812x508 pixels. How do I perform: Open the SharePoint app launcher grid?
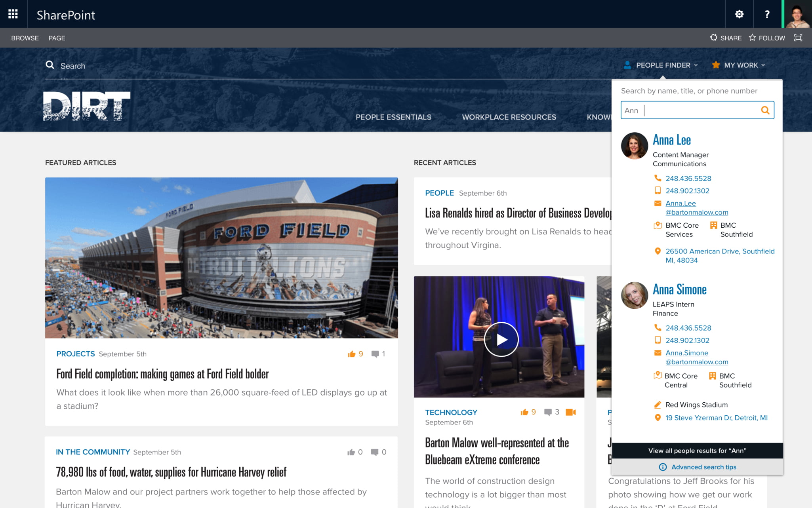point(13,14)
